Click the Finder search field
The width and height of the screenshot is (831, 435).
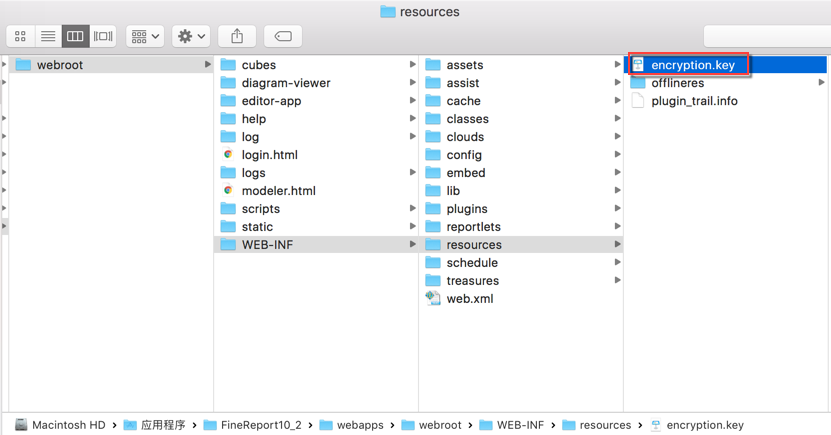(x=767, y=36)
